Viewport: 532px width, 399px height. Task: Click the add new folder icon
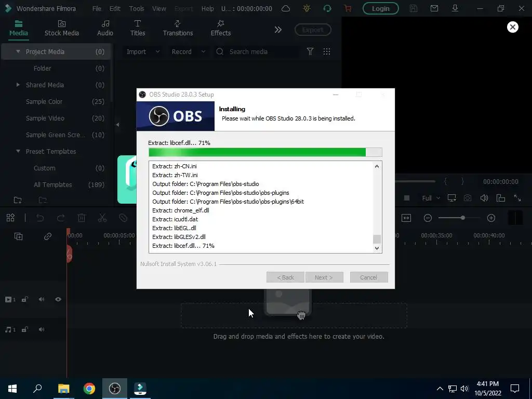18,200
